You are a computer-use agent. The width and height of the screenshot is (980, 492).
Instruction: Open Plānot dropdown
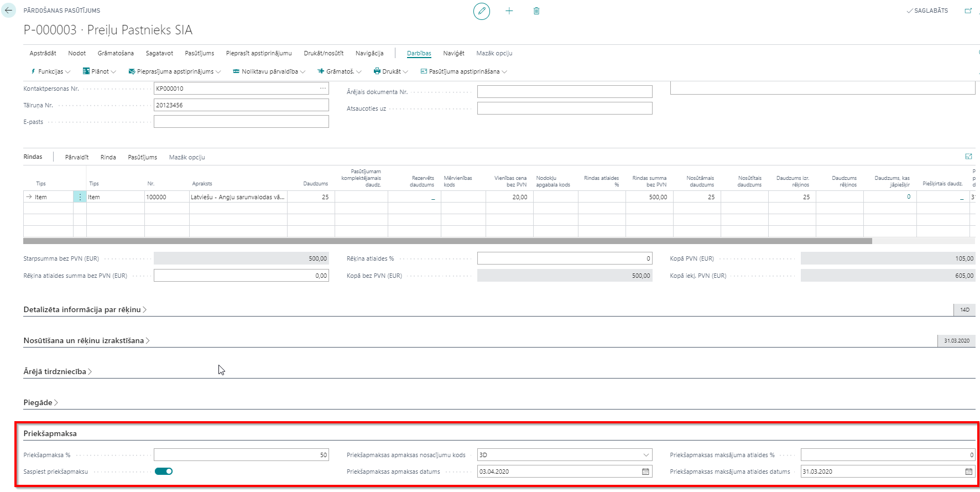click(x=100, y=71)
